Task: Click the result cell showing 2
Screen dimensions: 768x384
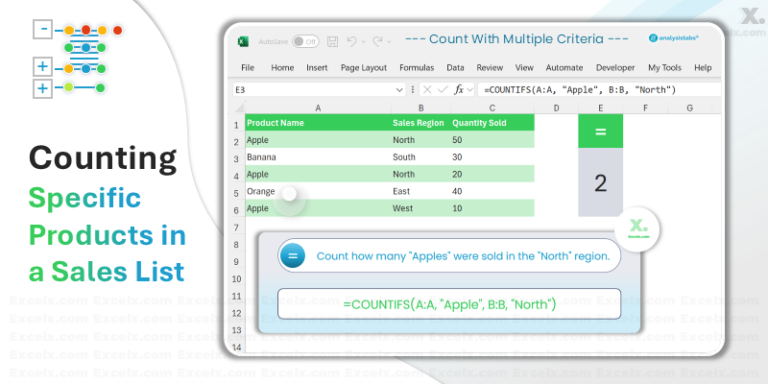Action: coord(600,182)
